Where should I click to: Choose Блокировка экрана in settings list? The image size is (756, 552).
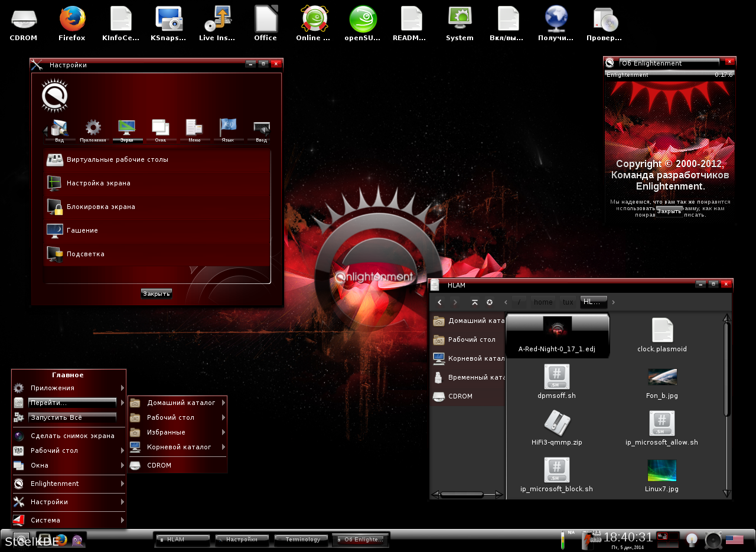(100, 207)
